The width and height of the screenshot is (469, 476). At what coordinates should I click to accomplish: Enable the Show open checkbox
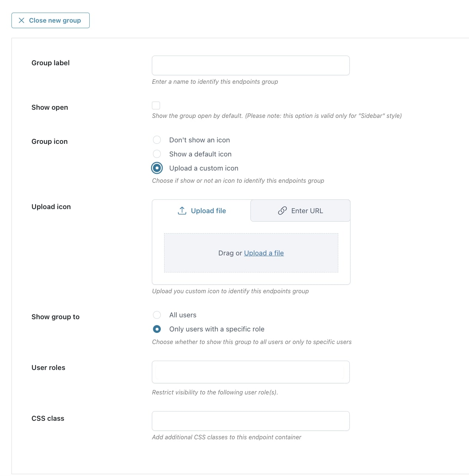click(156, 106)
